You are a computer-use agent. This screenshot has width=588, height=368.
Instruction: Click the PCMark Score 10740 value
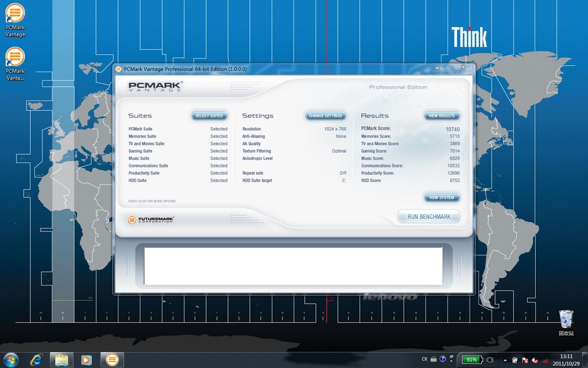[452, 129]
